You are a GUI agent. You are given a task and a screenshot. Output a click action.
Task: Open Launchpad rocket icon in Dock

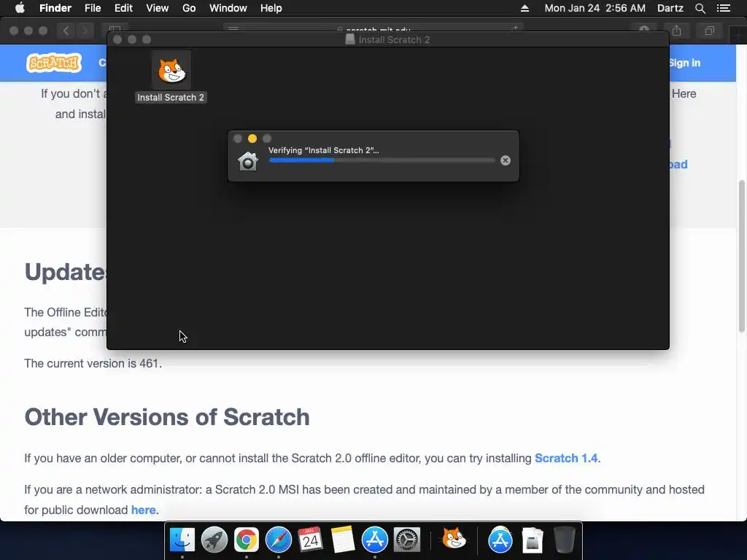pyautogui.click(x=214, y=540)
